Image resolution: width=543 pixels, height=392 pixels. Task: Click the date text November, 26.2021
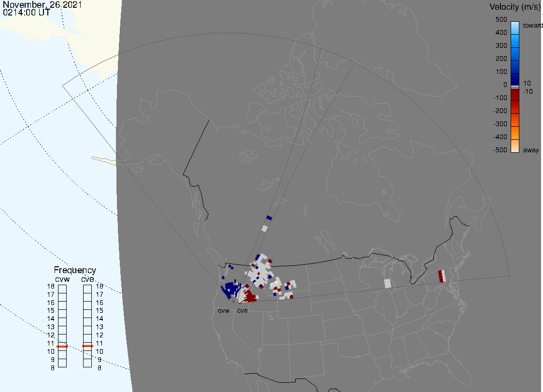point(42,4)
